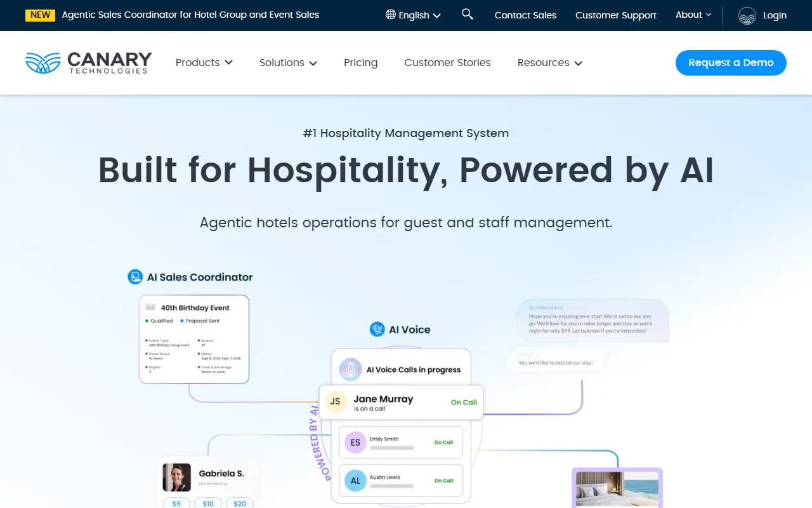The image size is (812, 508).
Task: Click the "Proposal Sent" status label
Action: [203, 321]
